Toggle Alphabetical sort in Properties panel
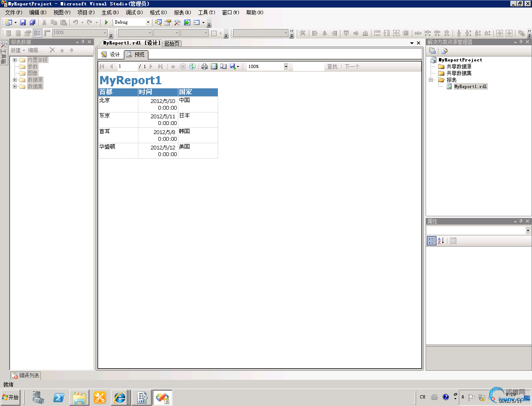 point(441,241)
